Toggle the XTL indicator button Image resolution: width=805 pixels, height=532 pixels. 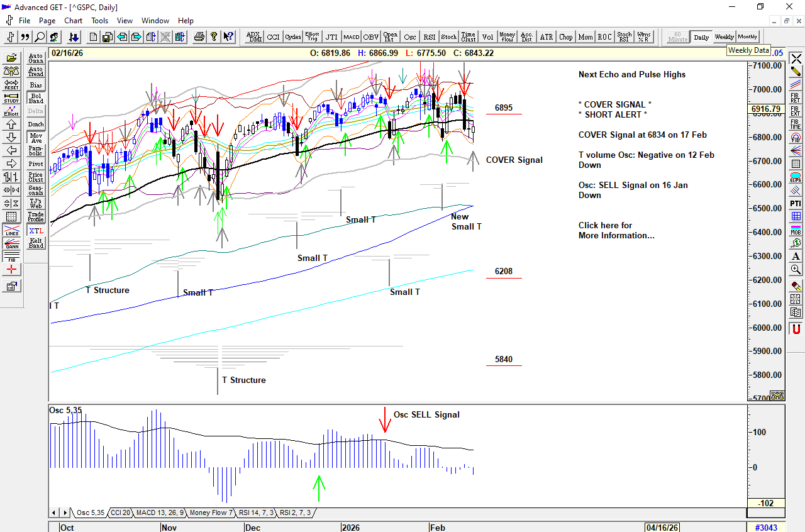pyautogui.click(x=36, y=231)
